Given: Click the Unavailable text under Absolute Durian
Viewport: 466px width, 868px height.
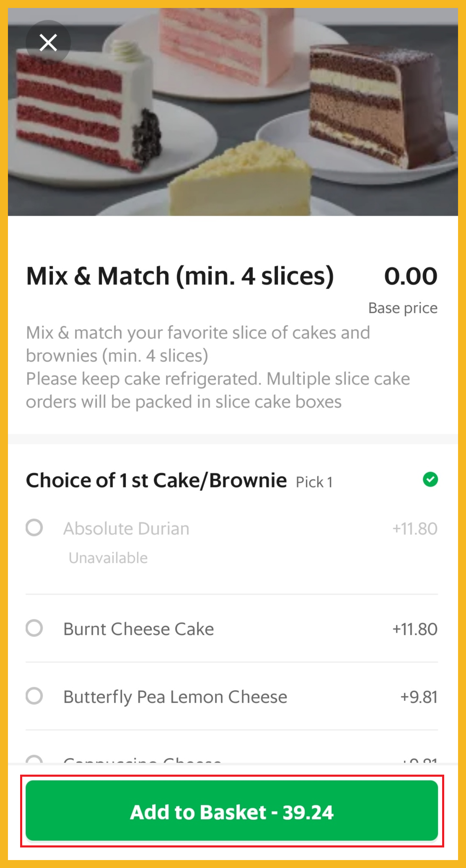Looking at the screenshot, I should click(x=108, y=558).
